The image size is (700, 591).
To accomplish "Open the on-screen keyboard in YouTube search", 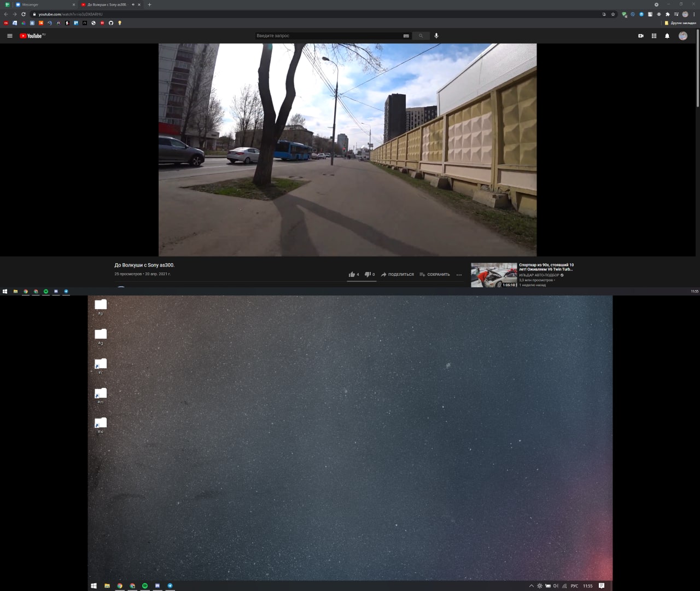I will point(406,36).
